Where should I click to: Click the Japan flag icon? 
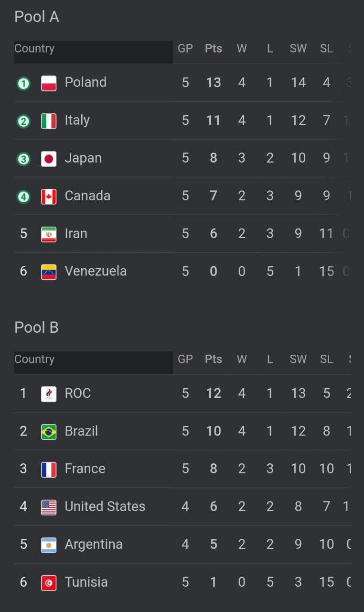(49, 159)
